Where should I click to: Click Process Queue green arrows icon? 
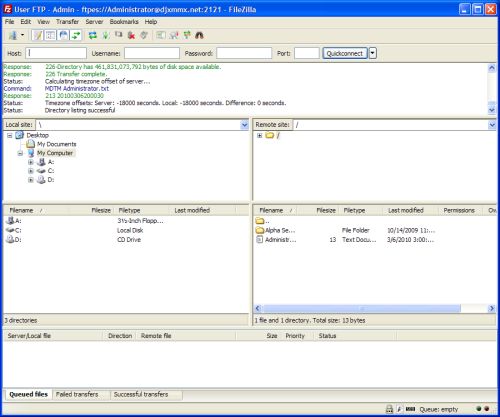point(106,35)
